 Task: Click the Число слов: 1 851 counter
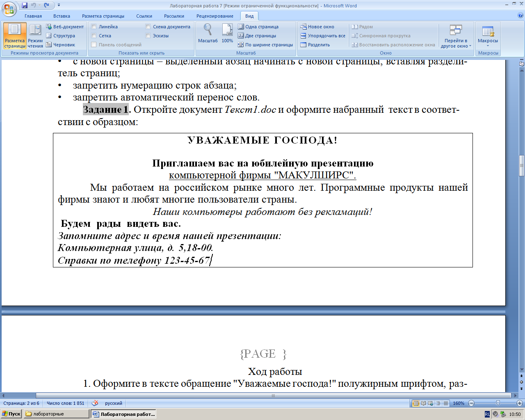(x=65, y=403)
